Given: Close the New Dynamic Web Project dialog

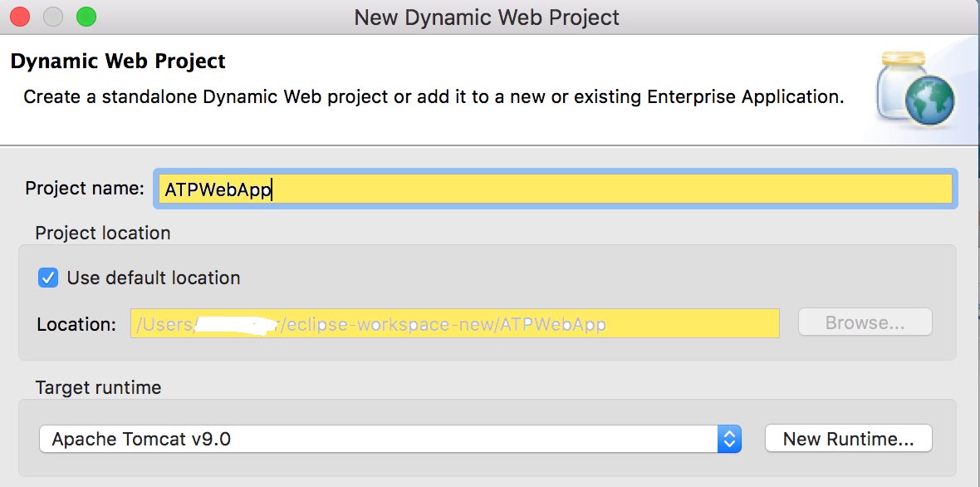Looking at the screenshot, I should [x=21, y=16].
